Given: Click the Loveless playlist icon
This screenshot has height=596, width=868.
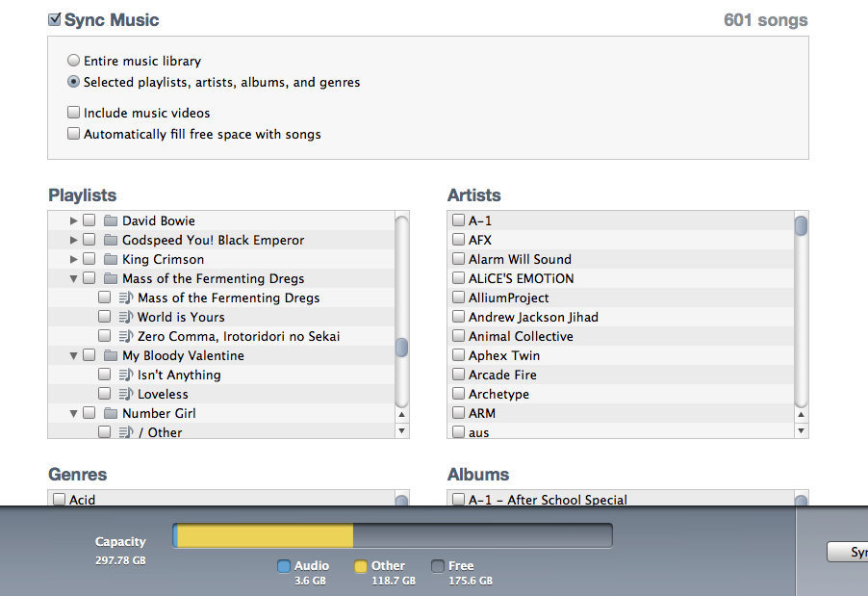Looking at the screenshot, I should tap(126, 394).
